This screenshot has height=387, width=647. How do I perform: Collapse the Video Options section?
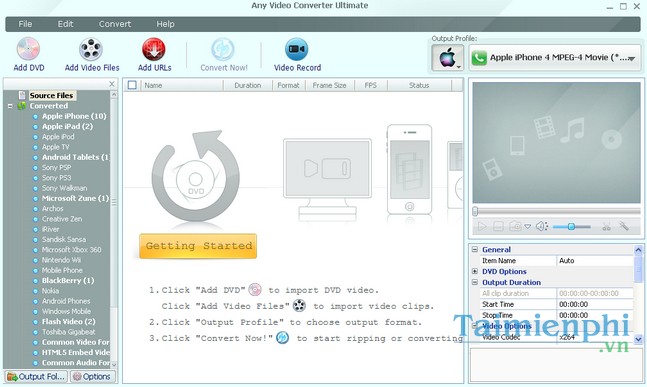click(475, 326)
